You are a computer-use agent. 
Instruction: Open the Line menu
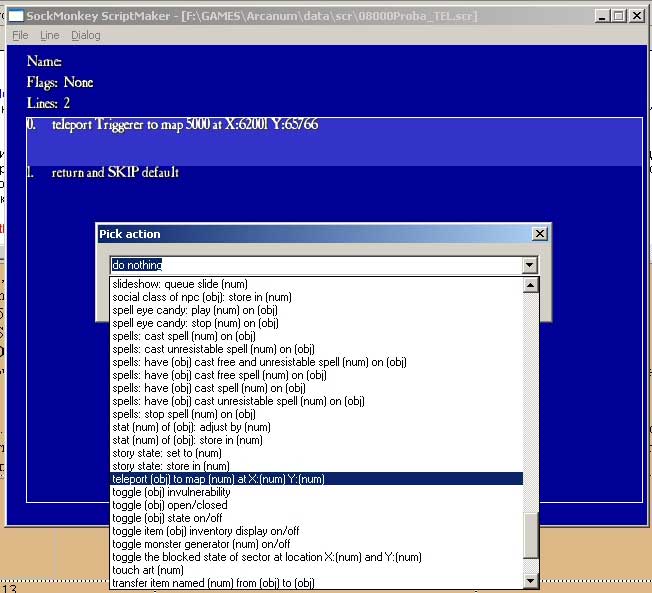[x=49, y=35]
